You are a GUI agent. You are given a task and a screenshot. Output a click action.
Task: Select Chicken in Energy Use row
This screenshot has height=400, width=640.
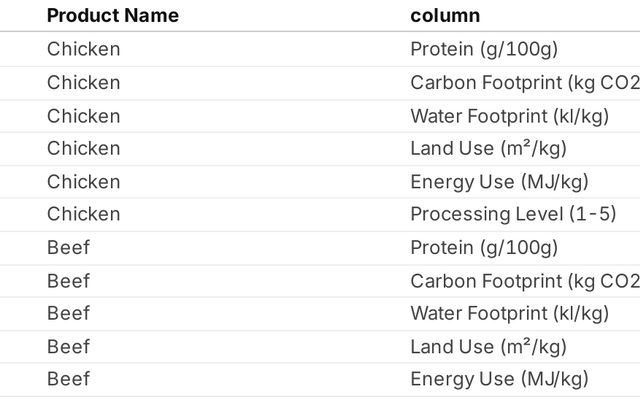click(x=84, y=182)
